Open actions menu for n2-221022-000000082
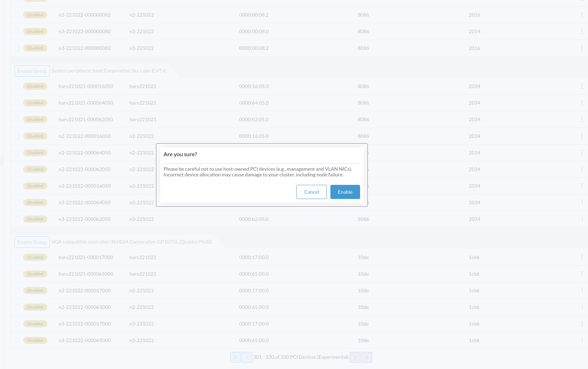Image resolution: width=588 pixels, height=369 pixels. pos(582,15)
